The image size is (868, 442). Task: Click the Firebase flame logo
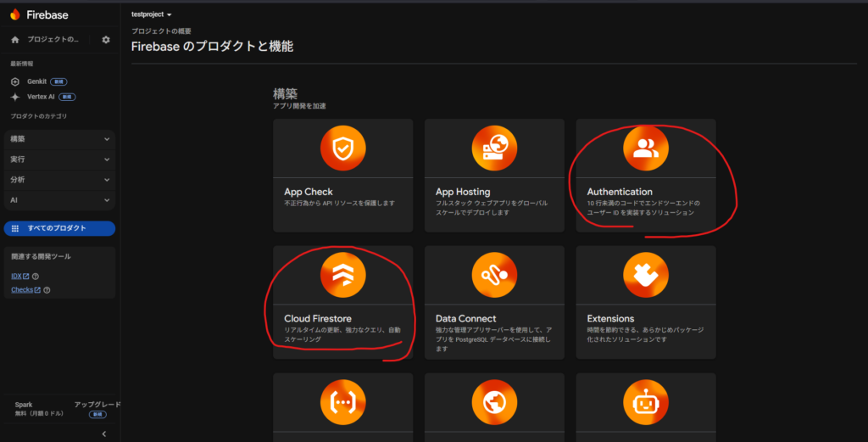(15, 14)
